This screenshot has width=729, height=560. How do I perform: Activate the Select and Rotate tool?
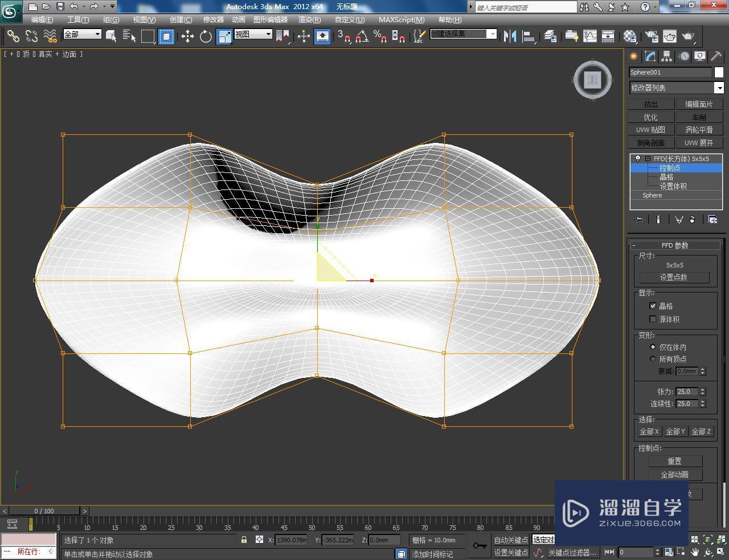click(x=206, y=36)
